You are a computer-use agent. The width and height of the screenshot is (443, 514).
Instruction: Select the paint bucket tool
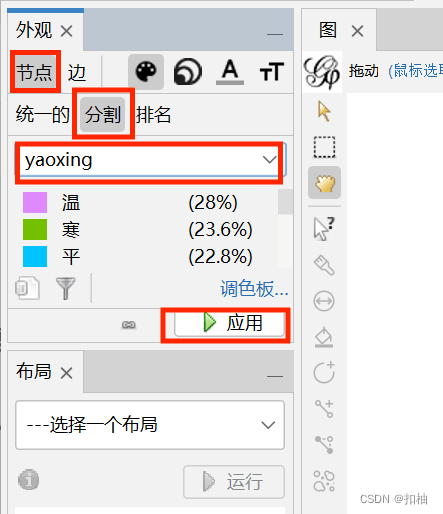[x=324, y=337]
